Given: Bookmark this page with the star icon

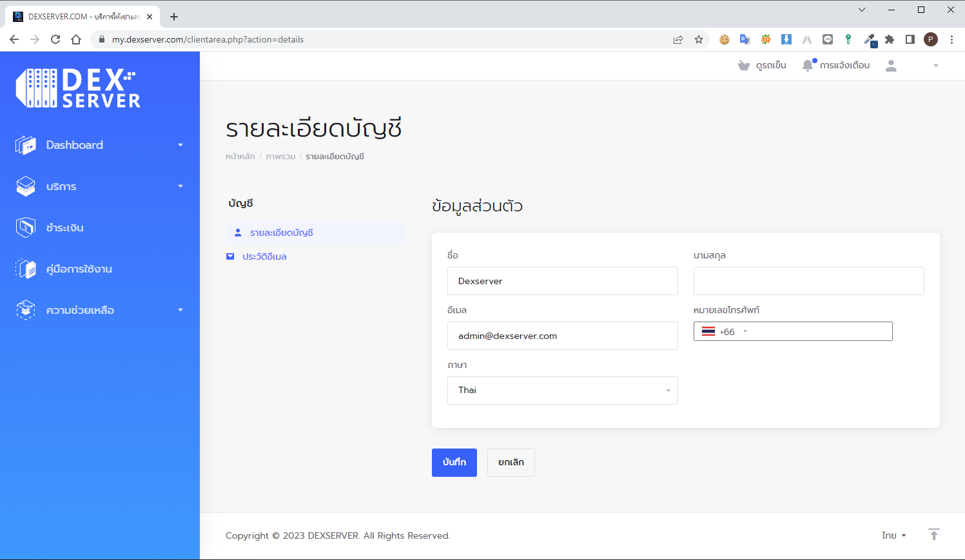Looking at the screenshot, I should 699,39.
